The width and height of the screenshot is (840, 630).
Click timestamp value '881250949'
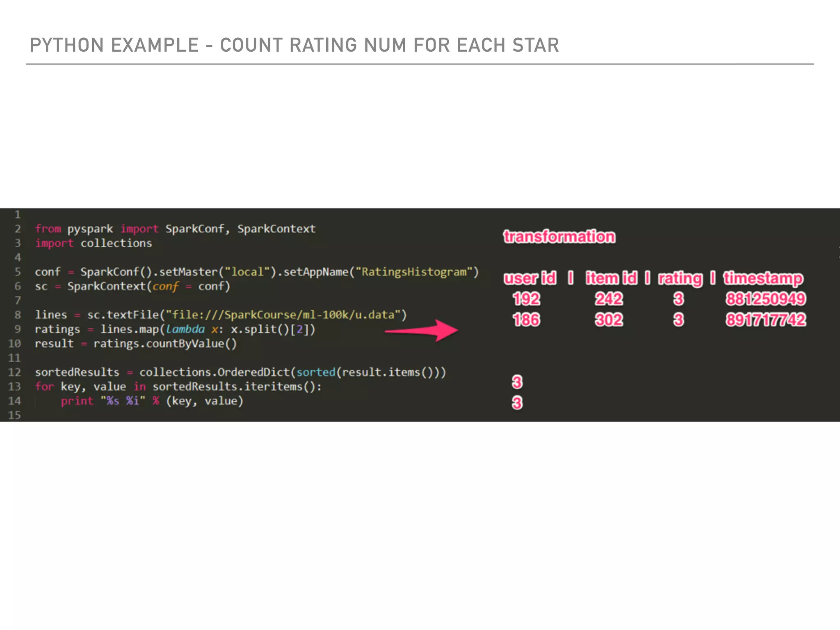click(766, 299)
